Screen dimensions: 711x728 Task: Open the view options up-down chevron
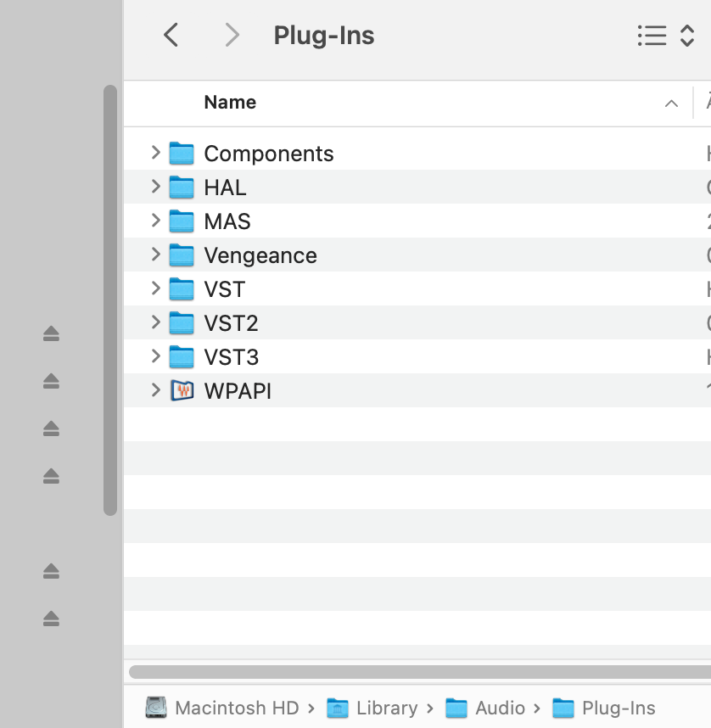[x=687, y=36]
